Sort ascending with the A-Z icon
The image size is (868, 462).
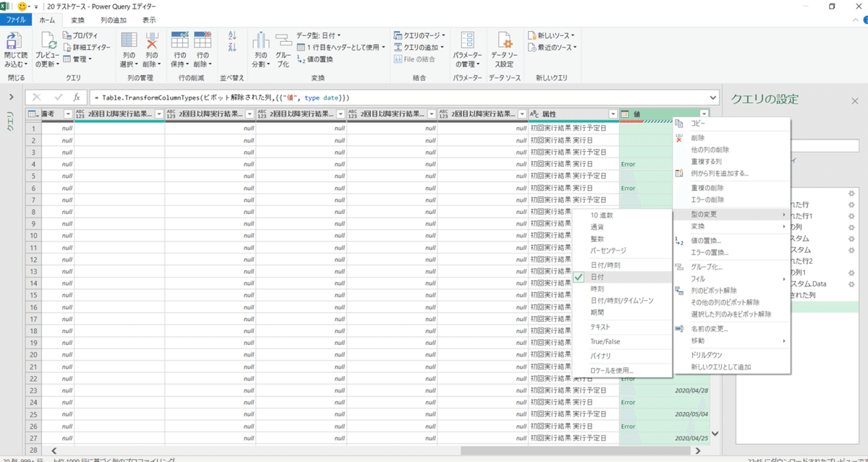click(x=232, y=35)
